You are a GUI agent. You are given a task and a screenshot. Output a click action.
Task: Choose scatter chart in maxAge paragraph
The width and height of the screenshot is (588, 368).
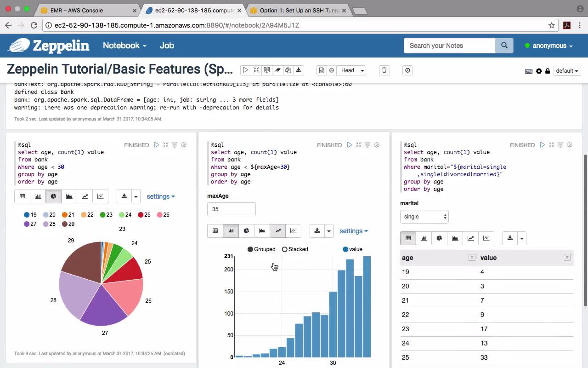[293, 231]
